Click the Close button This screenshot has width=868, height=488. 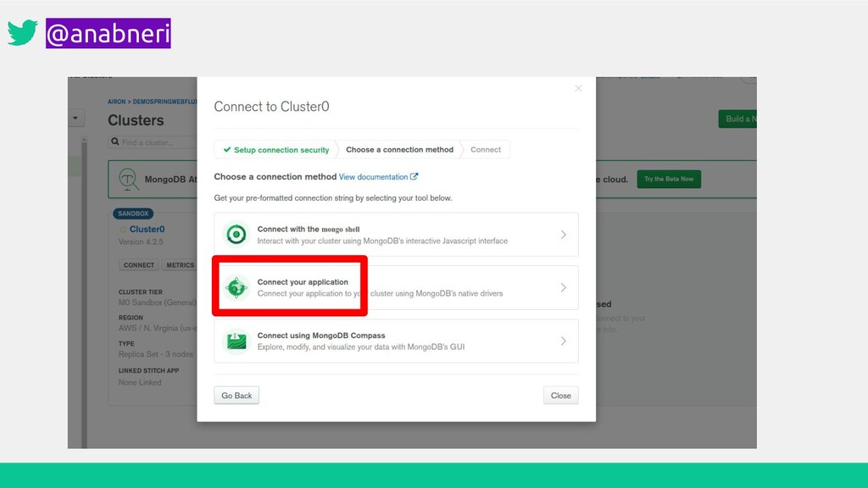[561, 395]
